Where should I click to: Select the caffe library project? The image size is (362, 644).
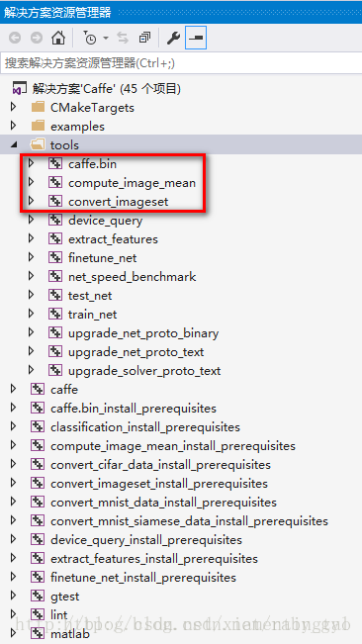(64, 390)
